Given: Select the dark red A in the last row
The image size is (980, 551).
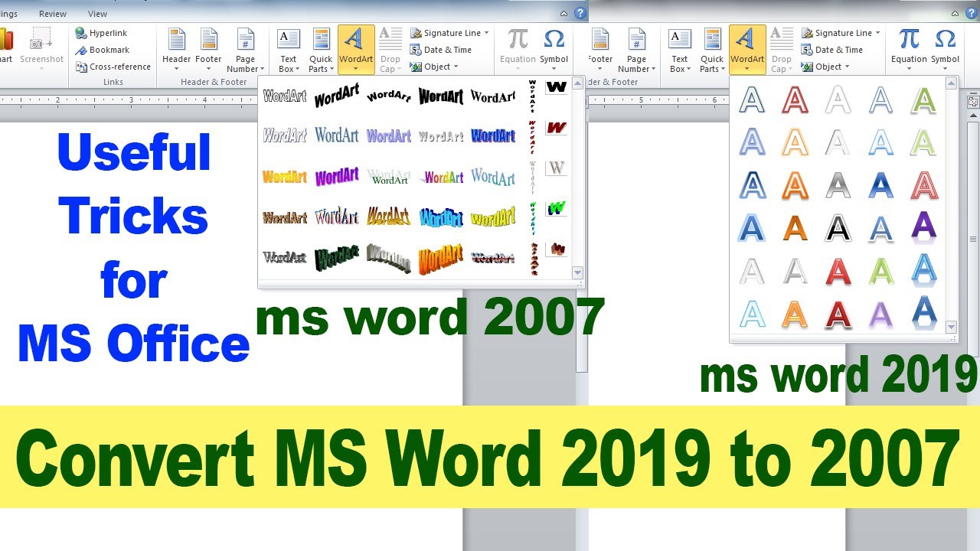Looking at the screenshot, I should tap(838, 313).
